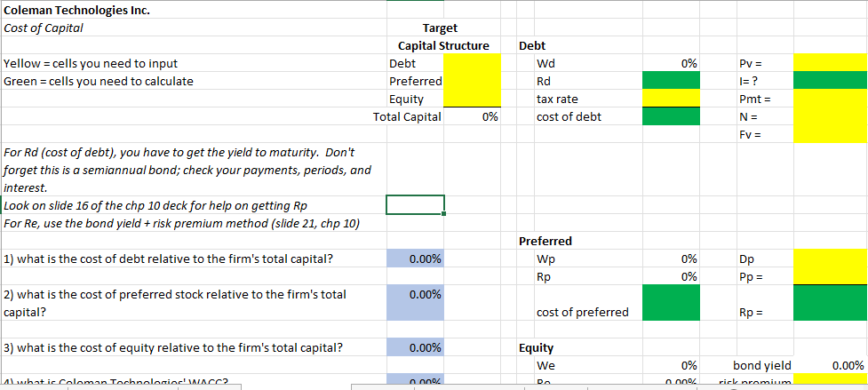Click 'For Re, use the bond yield' instruction
This screenshot has width=868, height=390.
click(x=181, y=224)
